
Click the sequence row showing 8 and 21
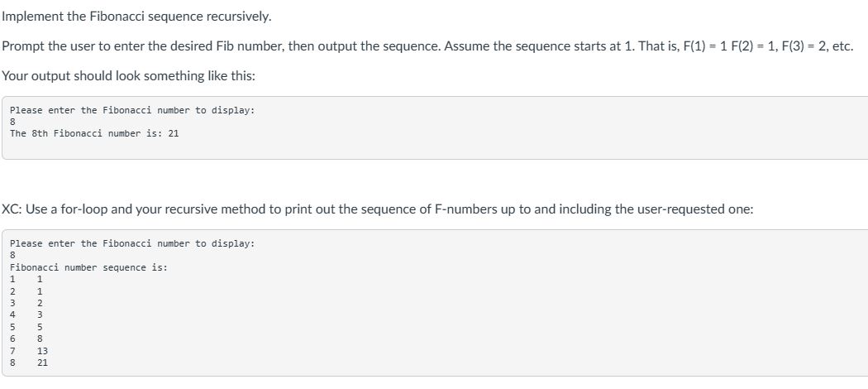(29, 363)
